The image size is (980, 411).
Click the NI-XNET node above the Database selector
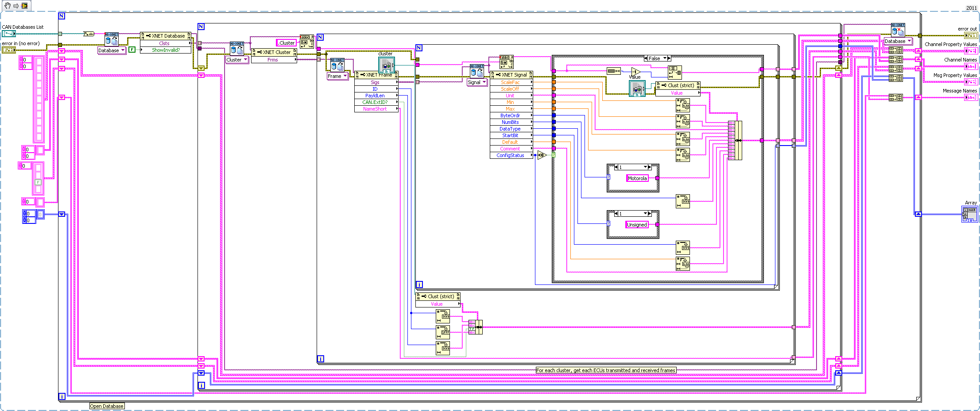pyautogui.click(x=112, y=39)
